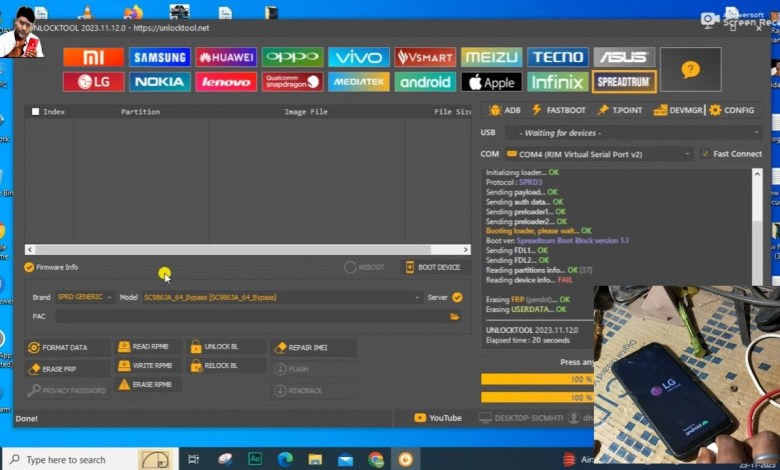Click the Image File column header

tap(306, 111)
